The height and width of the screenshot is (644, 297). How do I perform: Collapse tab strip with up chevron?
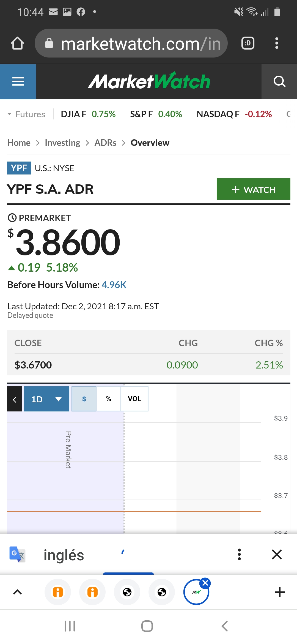coord(18,592)
